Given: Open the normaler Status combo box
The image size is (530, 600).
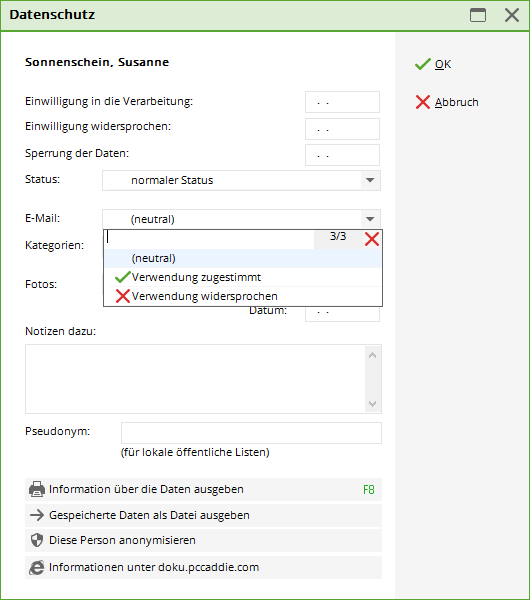Looking at the screenshot, I should (241, 180).
